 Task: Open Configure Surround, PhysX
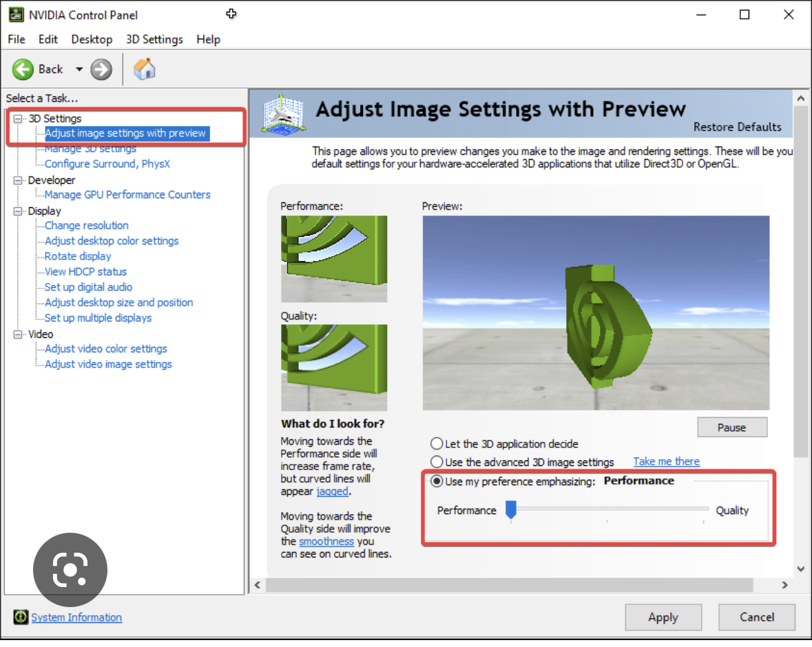tap(107, 164)
